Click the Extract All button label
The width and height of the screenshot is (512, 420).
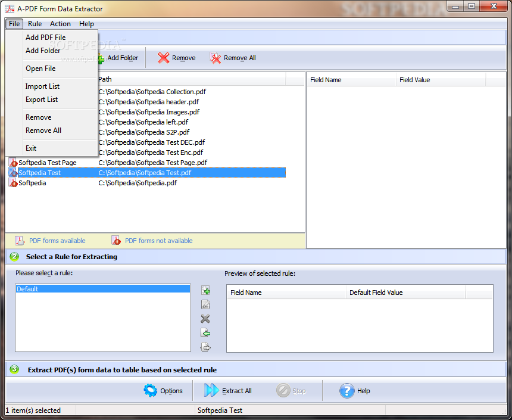[x=237, y=391]
